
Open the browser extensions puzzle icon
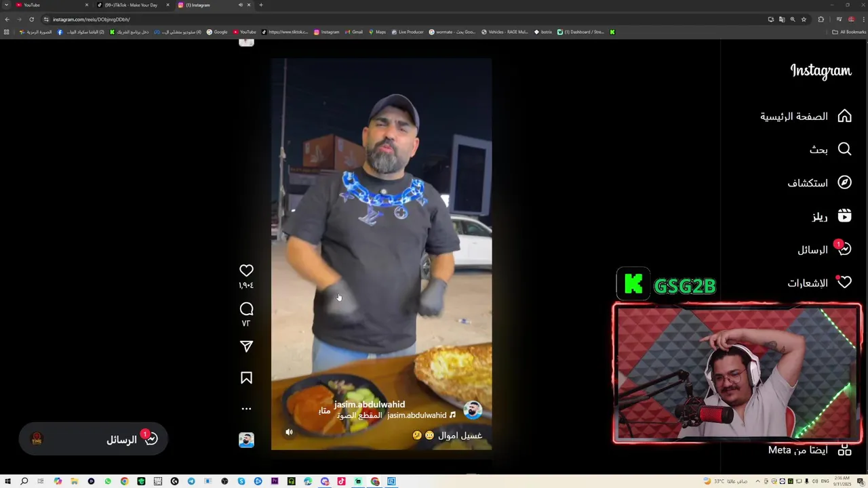821,19
